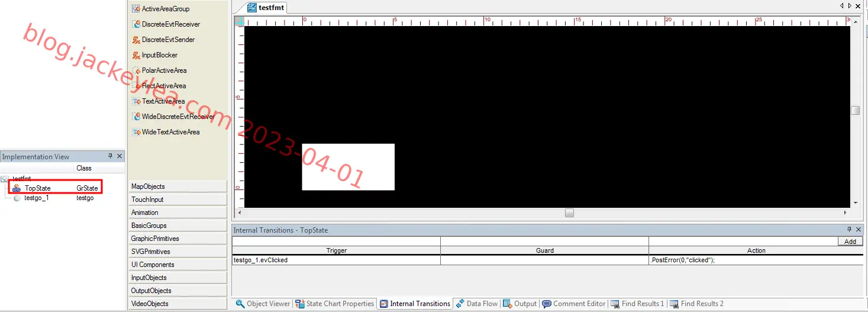868x312 pixels.
Task: Expand the GraphicPrimitives palette category
Action: (178, 239)
